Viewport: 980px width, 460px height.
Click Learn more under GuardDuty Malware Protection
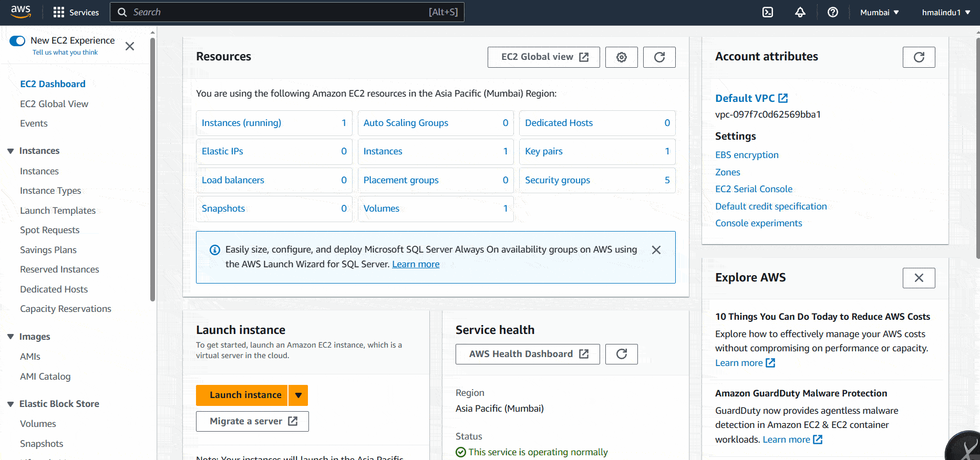click(x=792, y=440)
